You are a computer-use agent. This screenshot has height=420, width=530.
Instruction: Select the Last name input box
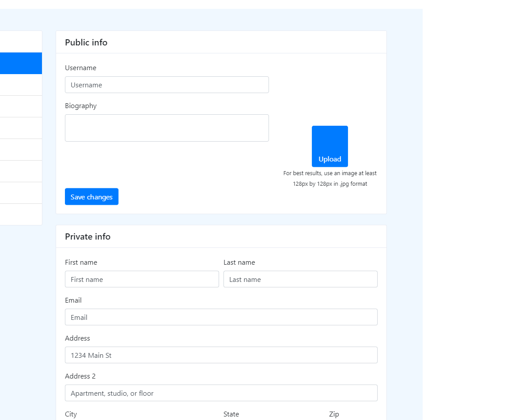(300, 279)
